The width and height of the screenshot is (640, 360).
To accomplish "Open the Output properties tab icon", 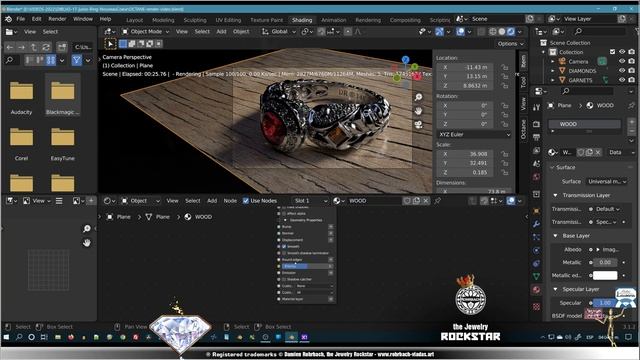I will coord(536,137).
